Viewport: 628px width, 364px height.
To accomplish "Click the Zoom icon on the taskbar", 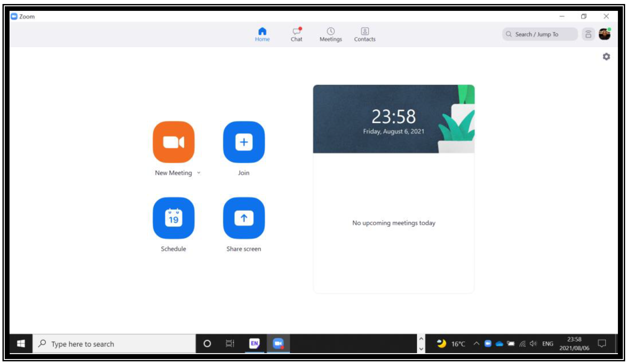I will [x=278, y=344].
